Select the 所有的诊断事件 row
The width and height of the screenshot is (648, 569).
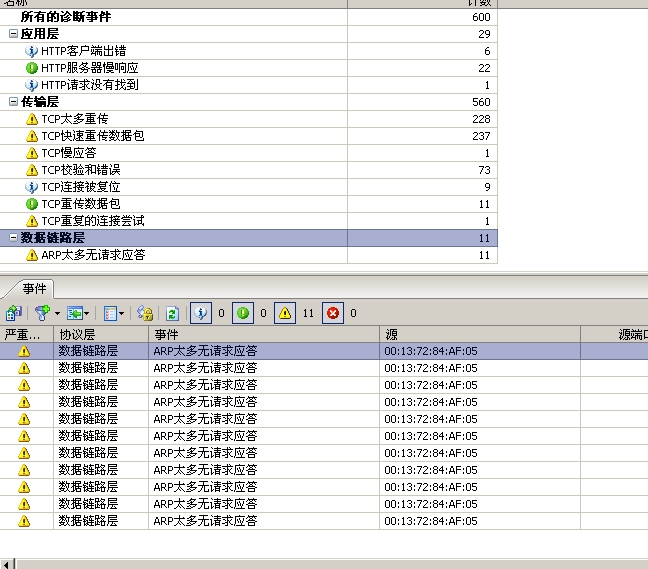pos(248,17)
